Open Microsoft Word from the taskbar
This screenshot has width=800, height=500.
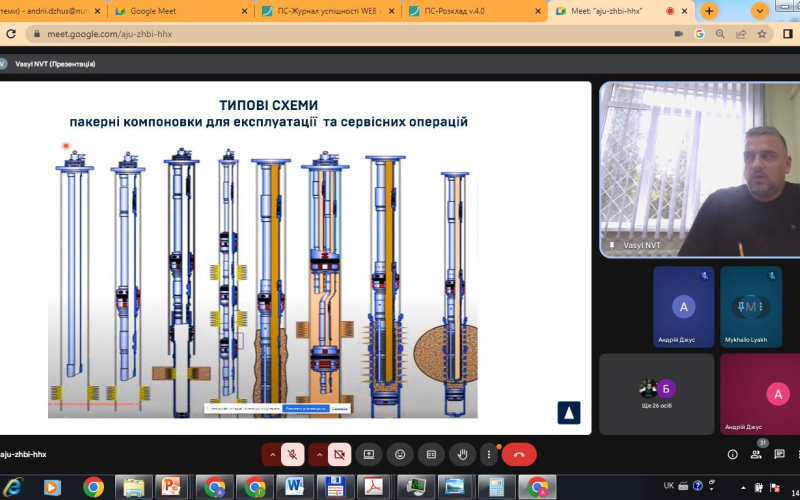[x=295, y=487]
